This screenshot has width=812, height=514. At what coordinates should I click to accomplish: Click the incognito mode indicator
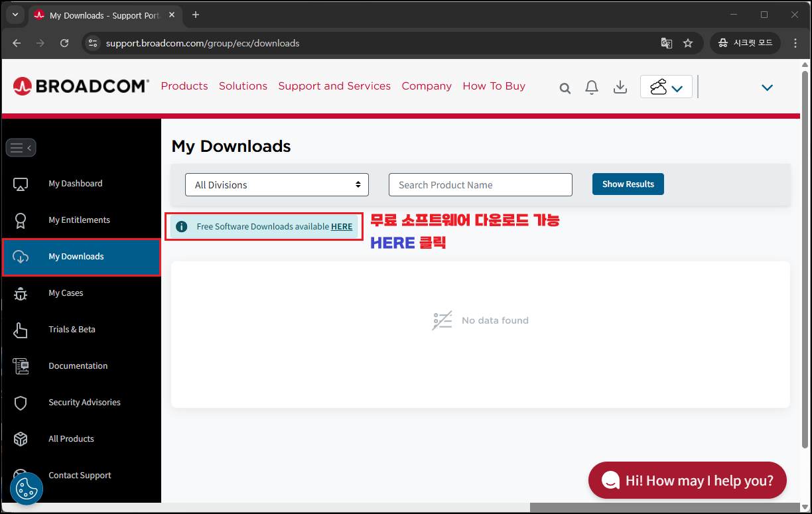pyautogui.click(x=746, y=43)
